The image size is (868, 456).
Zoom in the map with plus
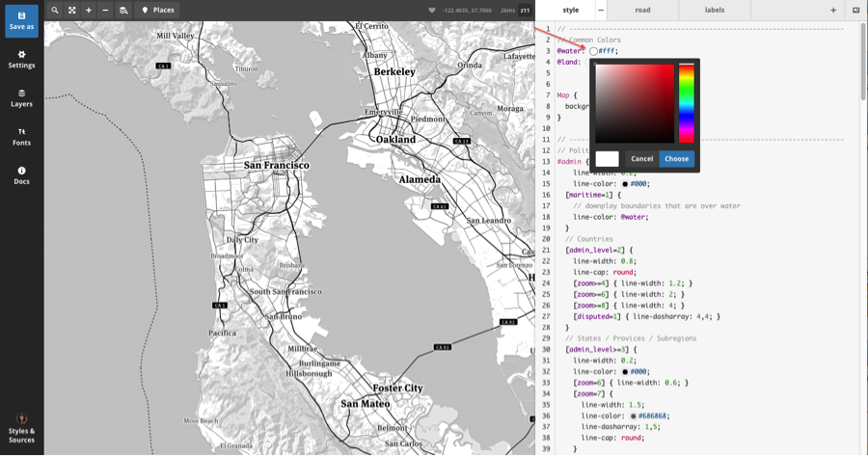coord(89,11)
